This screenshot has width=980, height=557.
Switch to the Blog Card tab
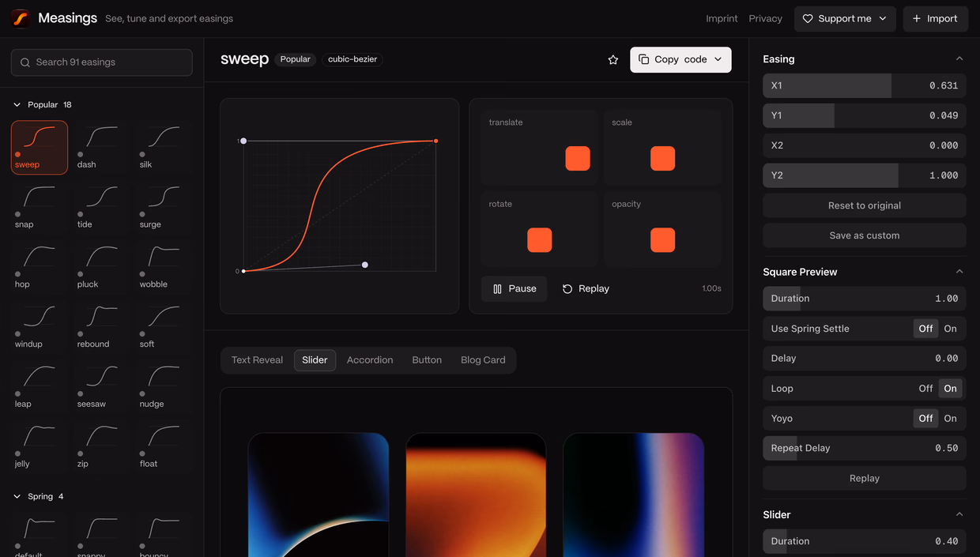(x=483, y=360)
